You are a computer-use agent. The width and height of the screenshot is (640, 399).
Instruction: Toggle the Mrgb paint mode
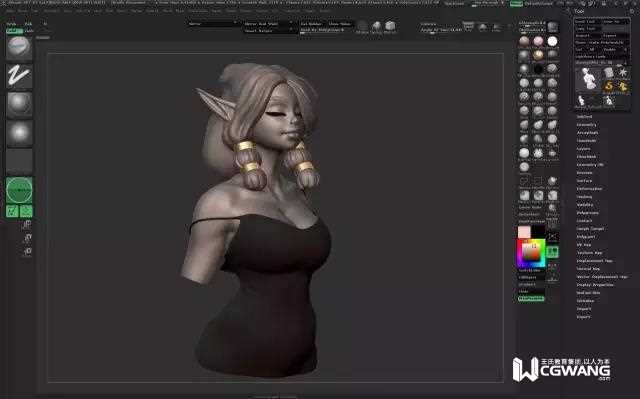point(11,24)
